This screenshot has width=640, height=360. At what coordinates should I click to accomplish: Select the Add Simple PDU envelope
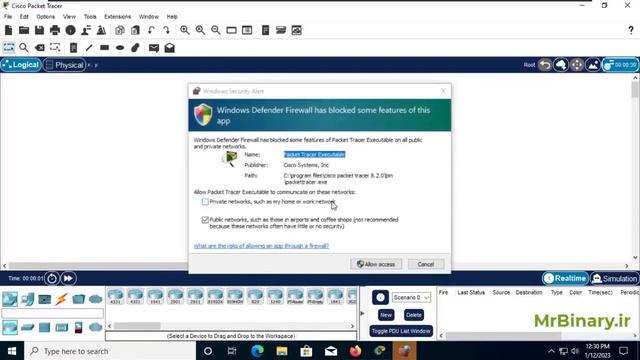click(154, 48)
